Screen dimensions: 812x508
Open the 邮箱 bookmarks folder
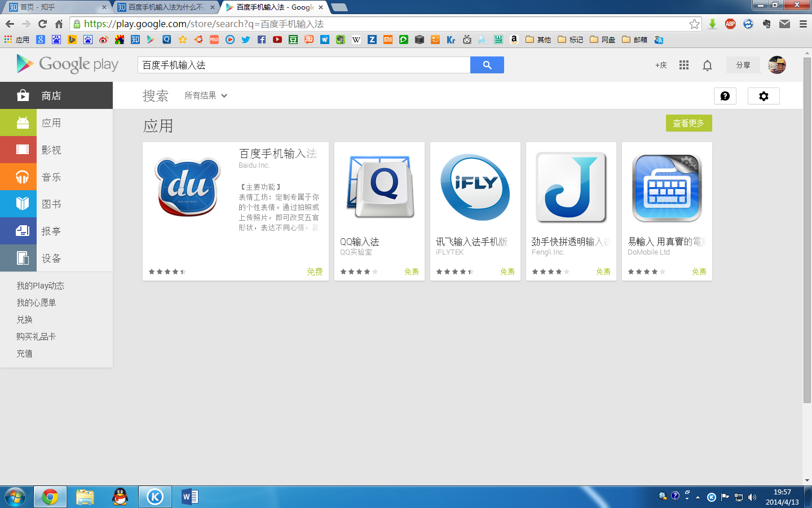(635, 40)
